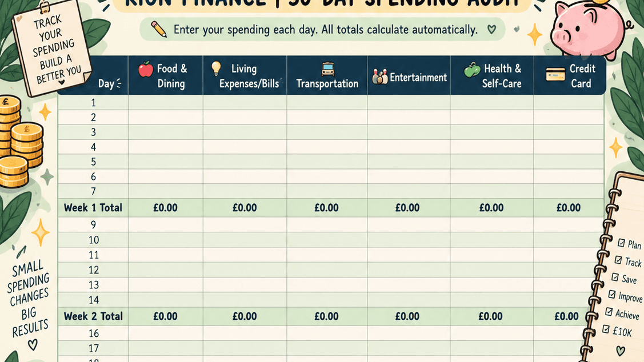Image resolution: width=644 pixels, height=362 pixels.
Task: Select Week 2 Total Living Expenses £0.00
Action: (245, 316)
